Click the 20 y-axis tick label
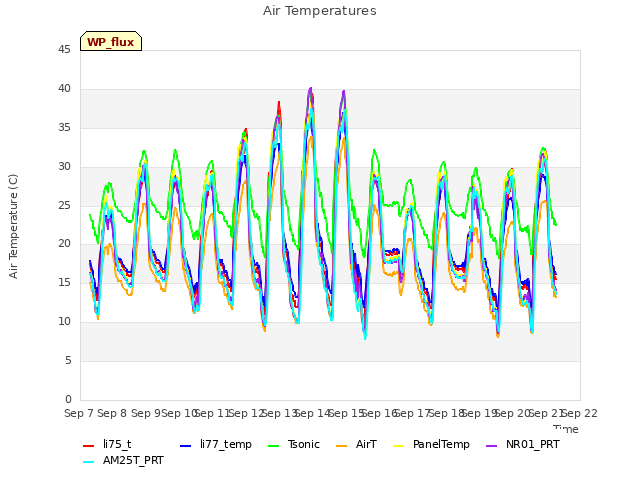 (64, 244)
